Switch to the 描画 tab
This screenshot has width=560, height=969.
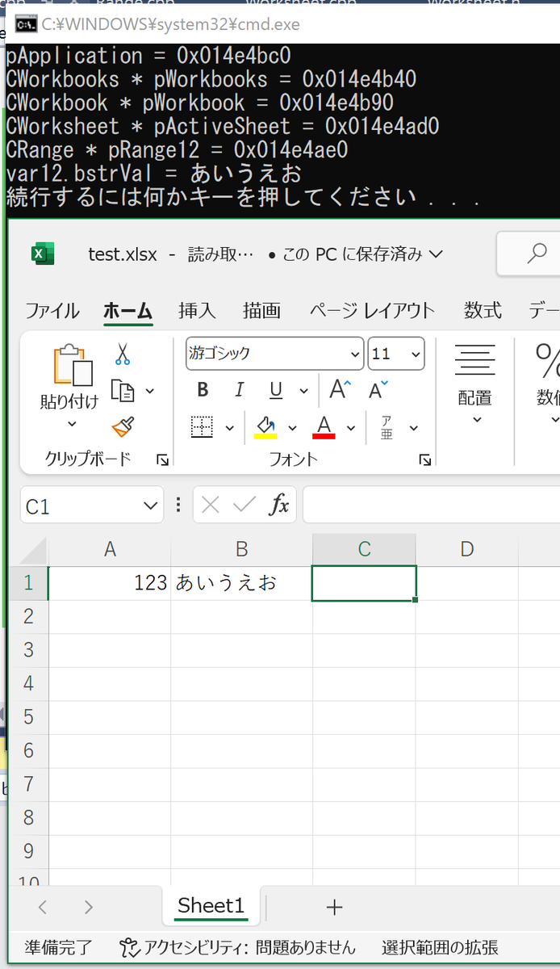(x=261, y=311)
